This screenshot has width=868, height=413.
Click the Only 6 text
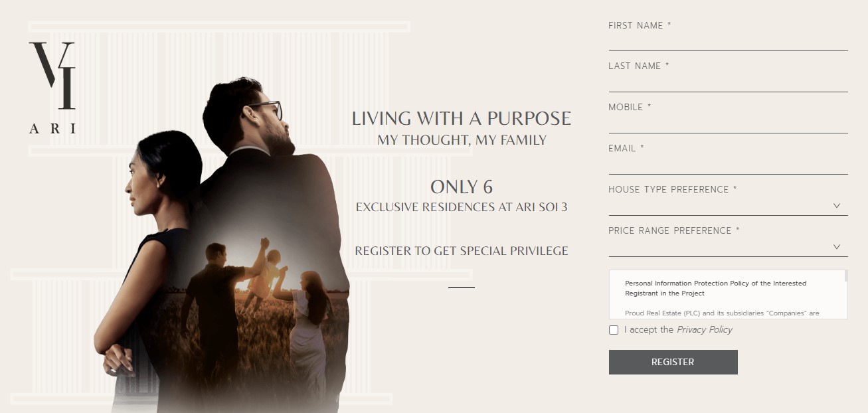pos(462,187)
